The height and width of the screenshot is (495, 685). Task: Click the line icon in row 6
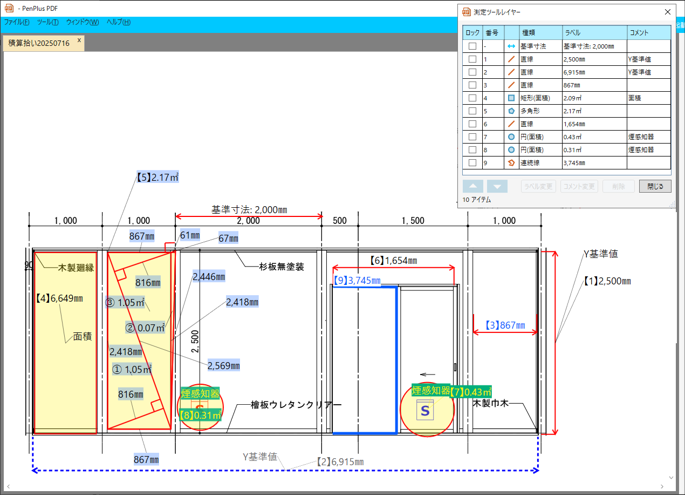[511, 124]
